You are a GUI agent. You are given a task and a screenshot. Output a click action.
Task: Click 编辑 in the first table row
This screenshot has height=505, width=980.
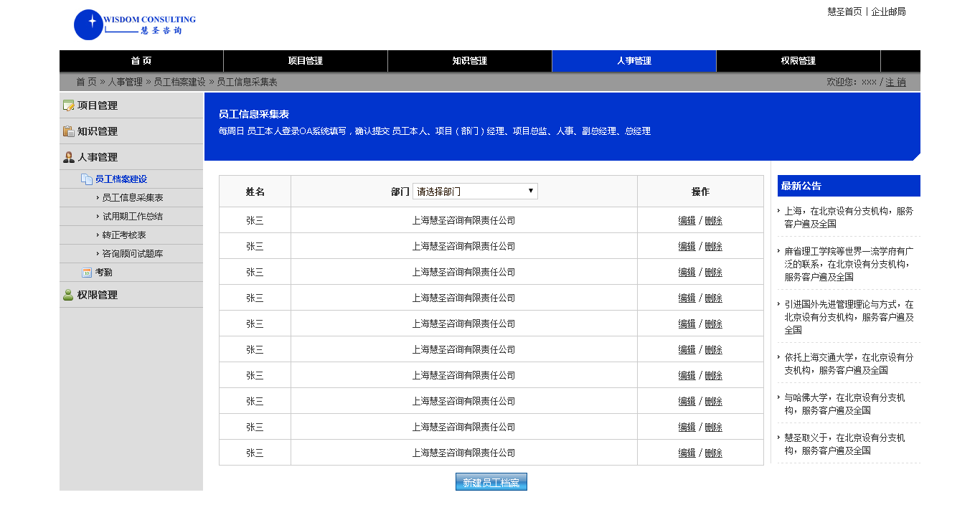click(x=687, y=221)
